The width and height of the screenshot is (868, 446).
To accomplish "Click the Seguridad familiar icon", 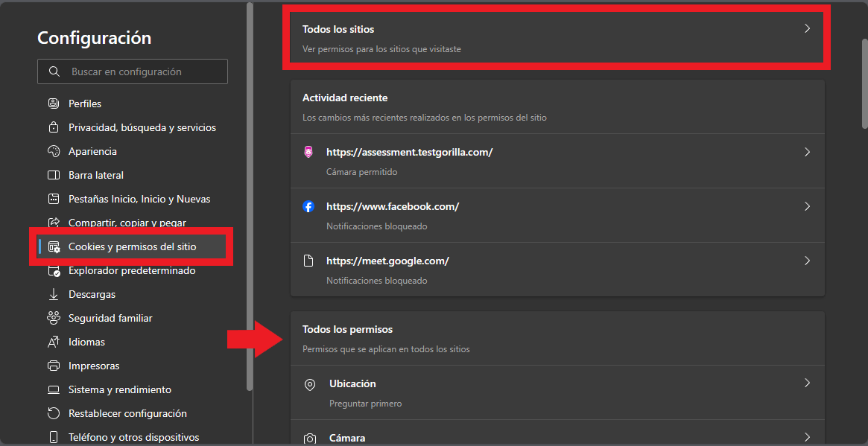I will click(x=54, y=318).
